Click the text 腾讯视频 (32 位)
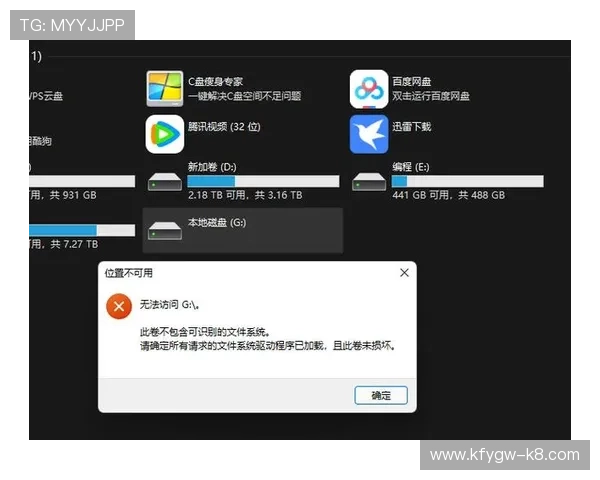600x480 pixels. point(224,127)
